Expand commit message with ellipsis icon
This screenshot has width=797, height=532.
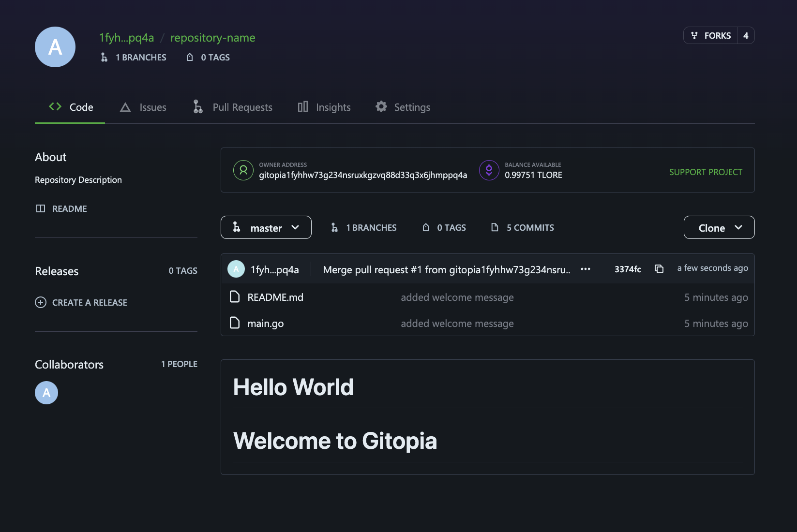point(586,269)
